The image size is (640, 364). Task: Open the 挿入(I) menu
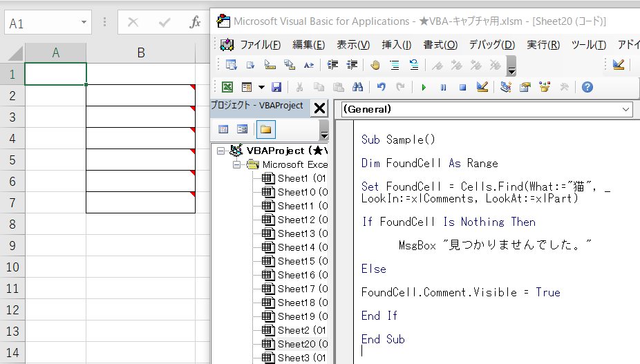(396, 45)
